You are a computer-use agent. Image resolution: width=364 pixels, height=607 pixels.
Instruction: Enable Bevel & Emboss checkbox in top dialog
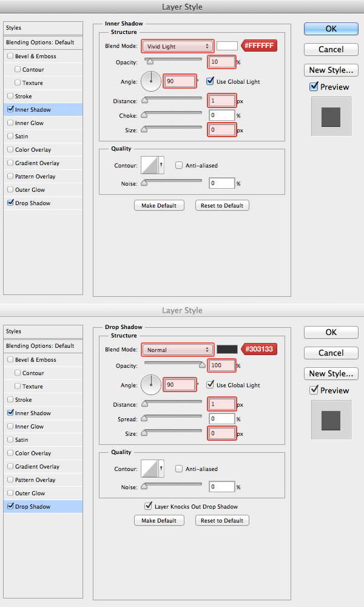[x=10, y=56]
